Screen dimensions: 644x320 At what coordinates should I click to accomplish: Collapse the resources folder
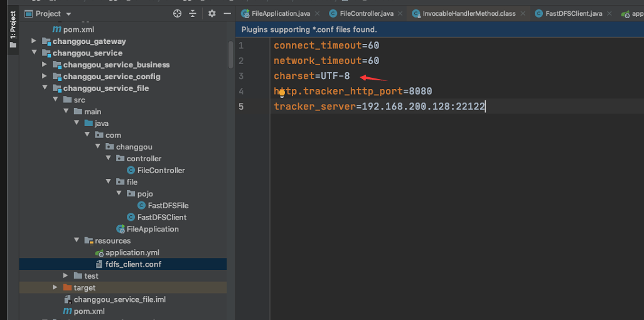tap(77, 240)
